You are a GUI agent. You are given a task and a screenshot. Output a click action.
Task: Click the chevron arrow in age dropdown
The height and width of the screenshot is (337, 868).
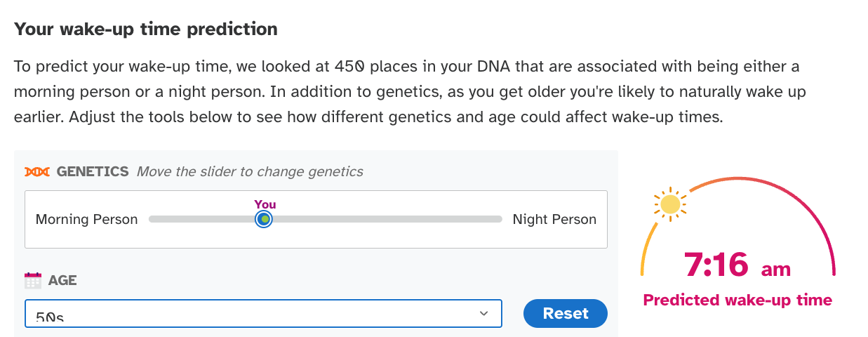[483, 313]
